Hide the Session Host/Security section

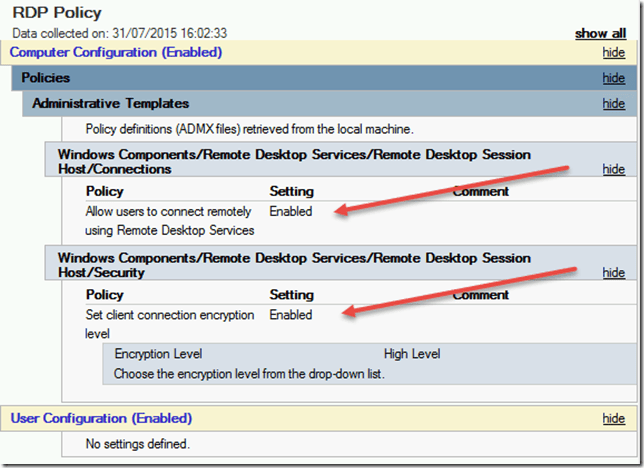pos(613,272)
